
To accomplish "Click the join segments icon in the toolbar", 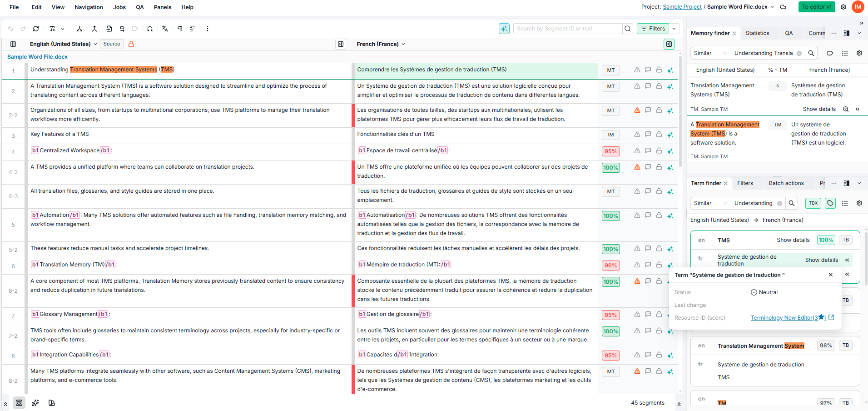I will click(94, 29).
